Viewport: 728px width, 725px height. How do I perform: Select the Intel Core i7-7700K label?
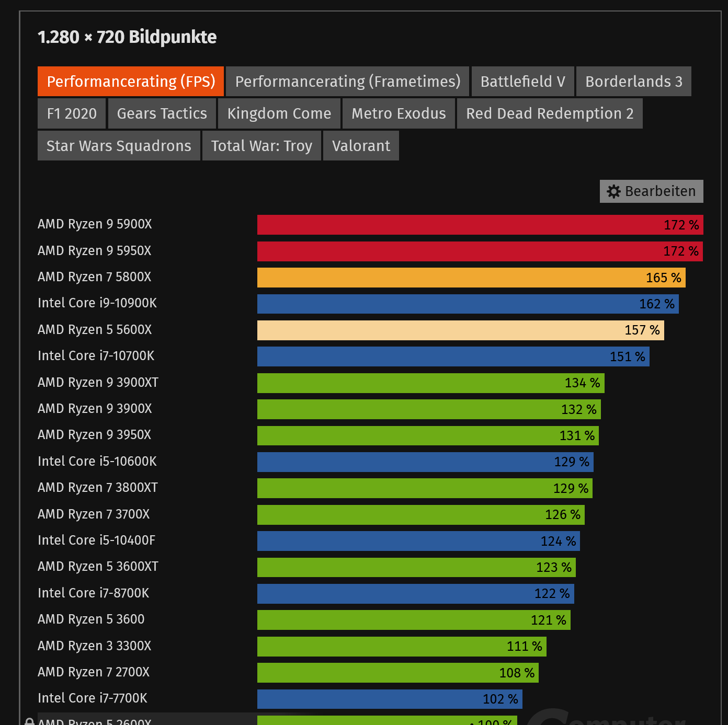point(93,698)
